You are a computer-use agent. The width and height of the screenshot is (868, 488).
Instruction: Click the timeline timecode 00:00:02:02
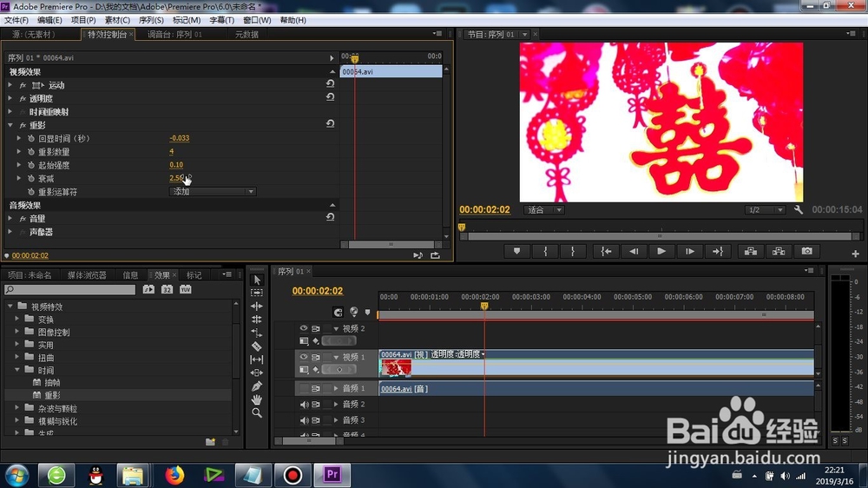(x=318, y=291)
